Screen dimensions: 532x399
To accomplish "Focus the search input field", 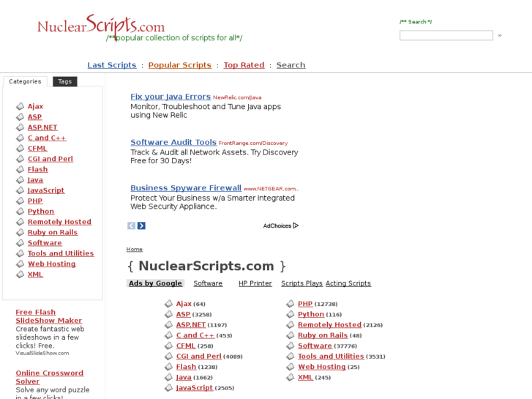I will pyautogui.click(x=446, y=35).
